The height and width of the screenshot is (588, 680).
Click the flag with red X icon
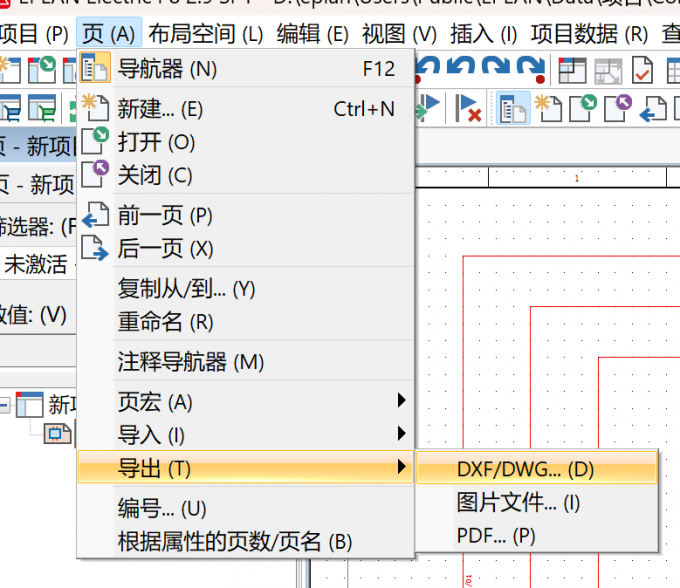tap(468, 108)
